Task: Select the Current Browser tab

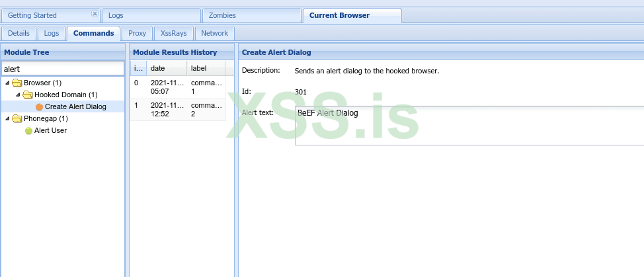Action: (352, 16)
